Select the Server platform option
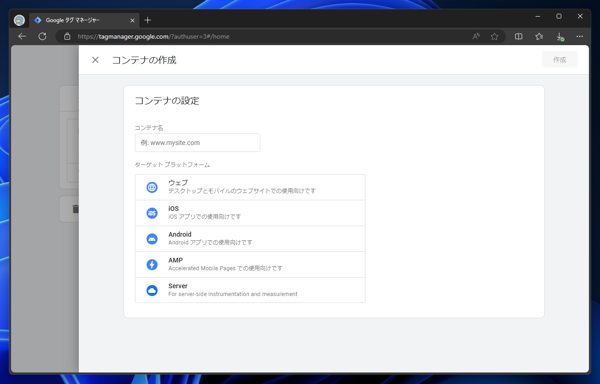The height and width of the screenshot is (384, 600). click(x=250, y=290)
